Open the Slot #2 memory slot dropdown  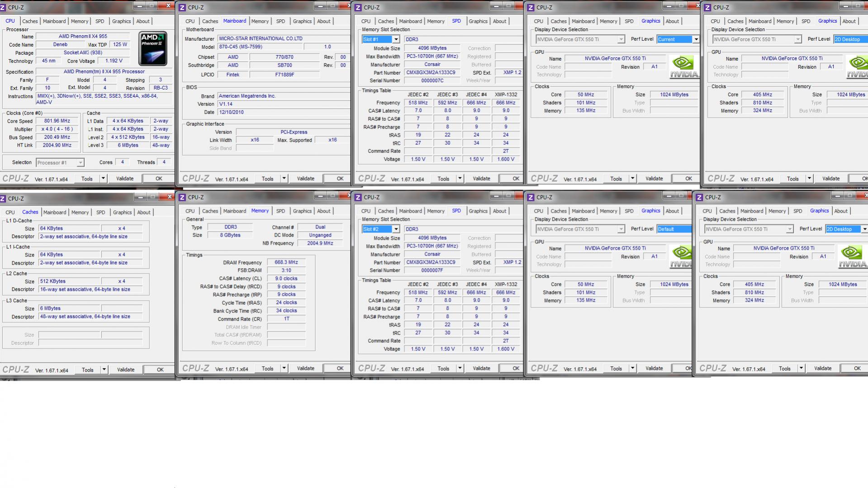tap(396, 229)
